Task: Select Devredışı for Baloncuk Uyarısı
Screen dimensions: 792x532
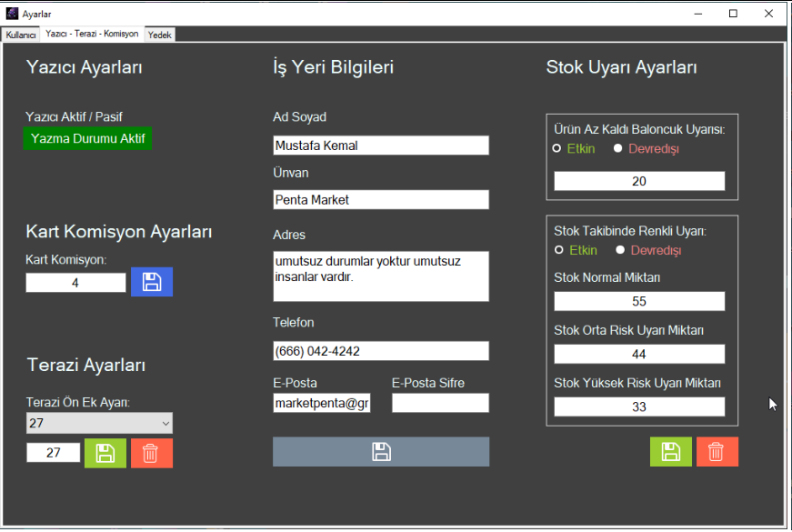Action: click(x=618, y=148)
